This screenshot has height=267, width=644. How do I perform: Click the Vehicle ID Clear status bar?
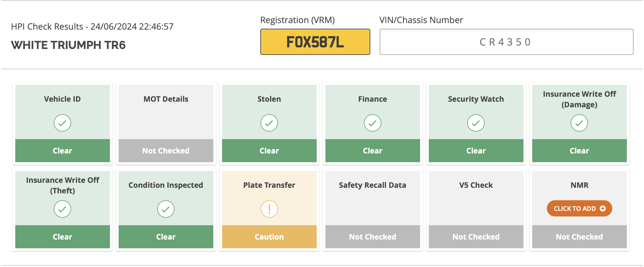coord(62,151)
